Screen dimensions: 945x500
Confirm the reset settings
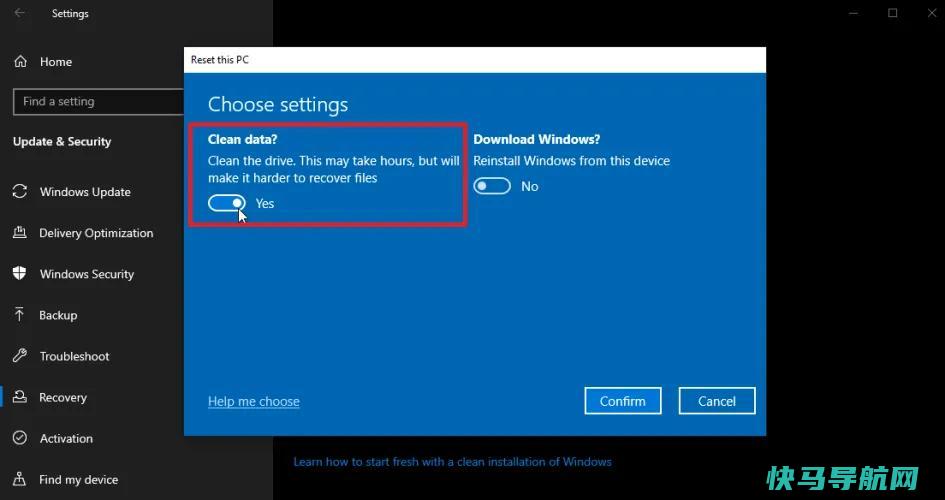[623, 401]
